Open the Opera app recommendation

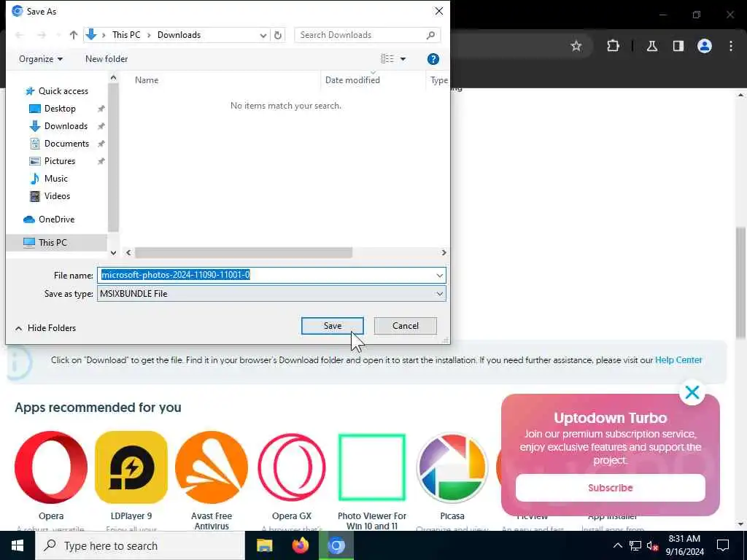51,467
